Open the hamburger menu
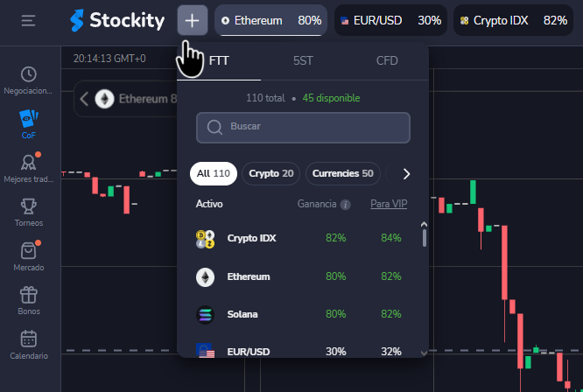 (x=29, y=20)
